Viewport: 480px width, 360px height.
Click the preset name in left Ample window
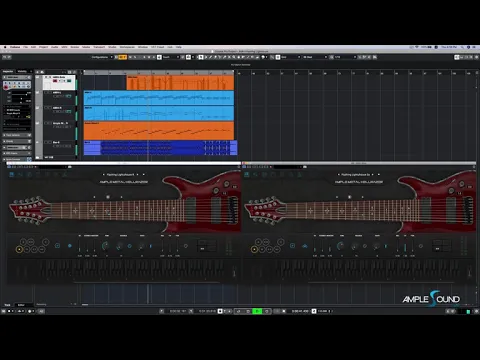pyautogui.click(x=121, y=174)
